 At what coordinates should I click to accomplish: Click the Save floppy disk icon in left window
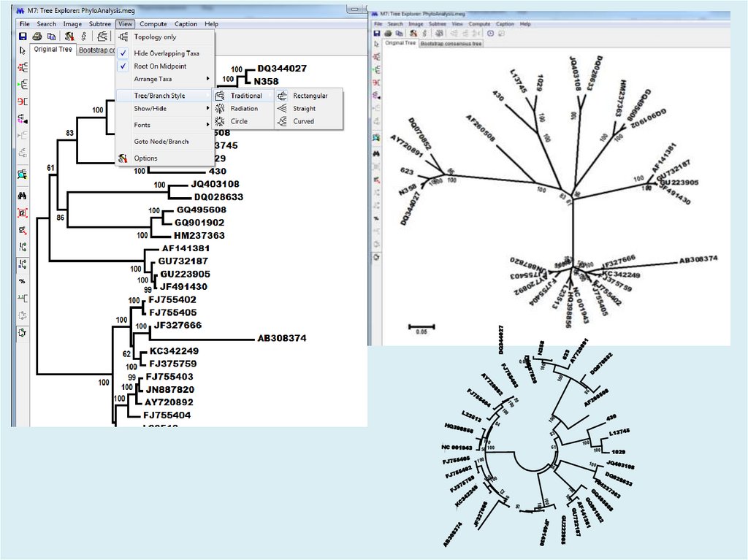[23, 37]
